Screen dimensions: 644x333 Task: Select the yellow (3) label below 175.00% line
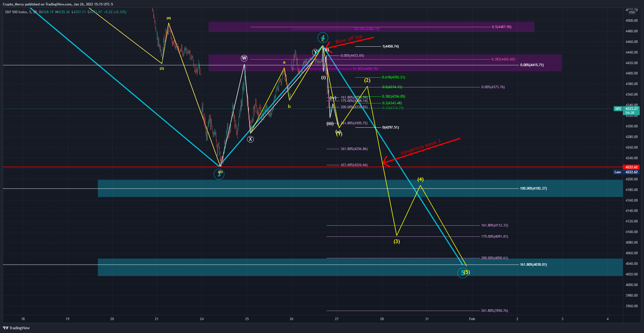coord(397,241)
